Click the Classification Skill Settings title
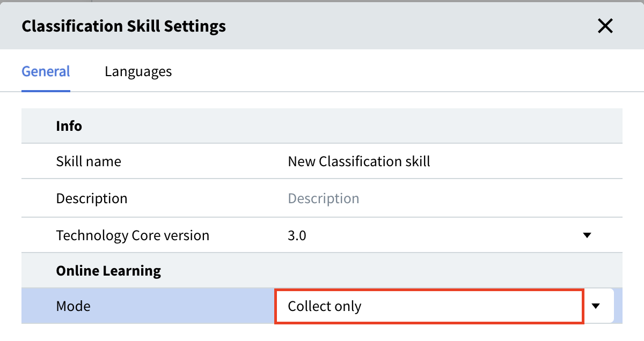This screenshot has height=341, width=644. point(123,26)
